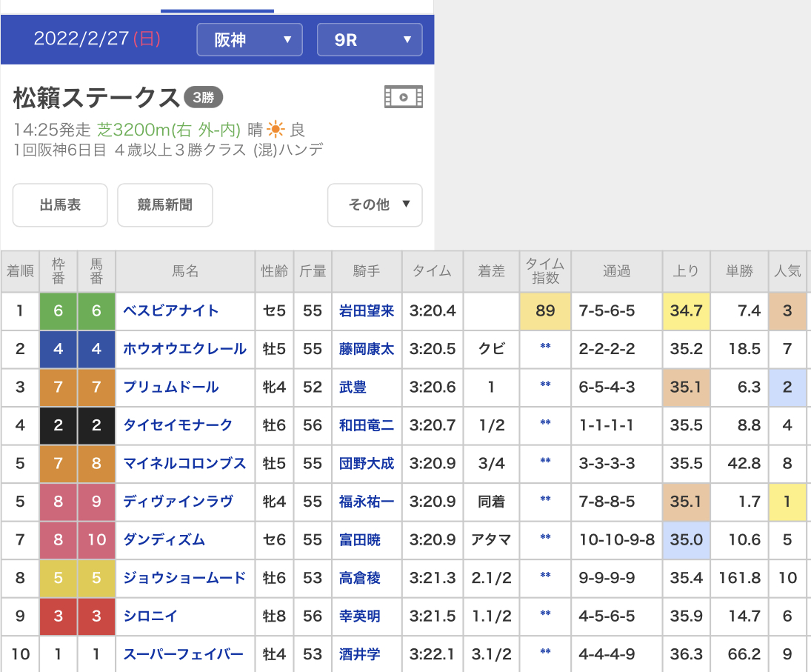Screen dimensions: 811x672
Task: Click the 上り column header
Action: [x=686, y=271]
